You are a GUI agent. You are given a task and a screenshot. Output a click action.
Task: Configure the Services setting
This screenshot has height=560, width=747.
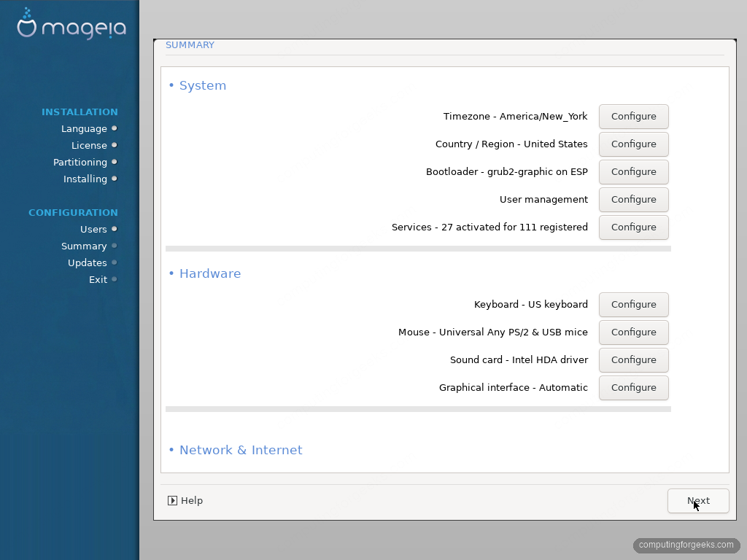pos(634,227)
